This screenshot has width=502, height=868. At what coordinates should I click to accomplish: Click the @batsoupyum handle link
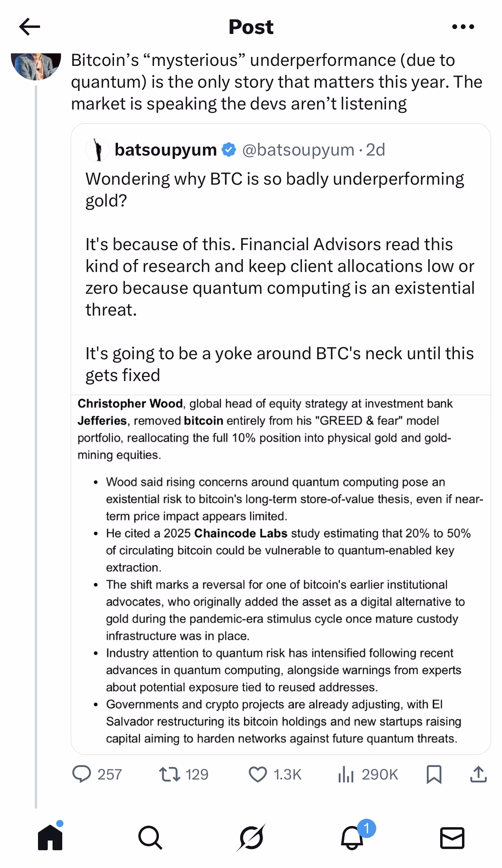tap(298, 150)
